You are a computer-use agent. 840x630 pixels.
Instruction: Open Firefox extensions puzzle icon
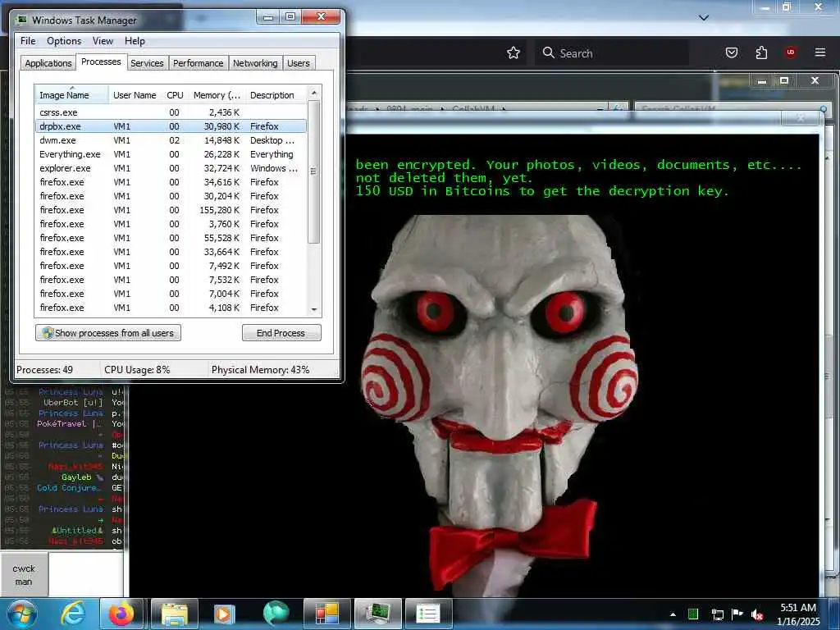(761, 52)
